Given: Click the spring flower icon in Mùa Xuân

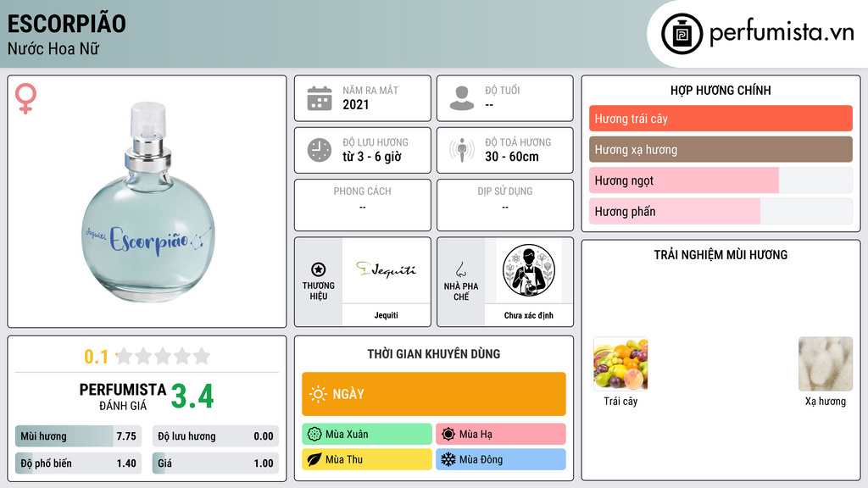Looking at the screenshot, I should point(314,435).
